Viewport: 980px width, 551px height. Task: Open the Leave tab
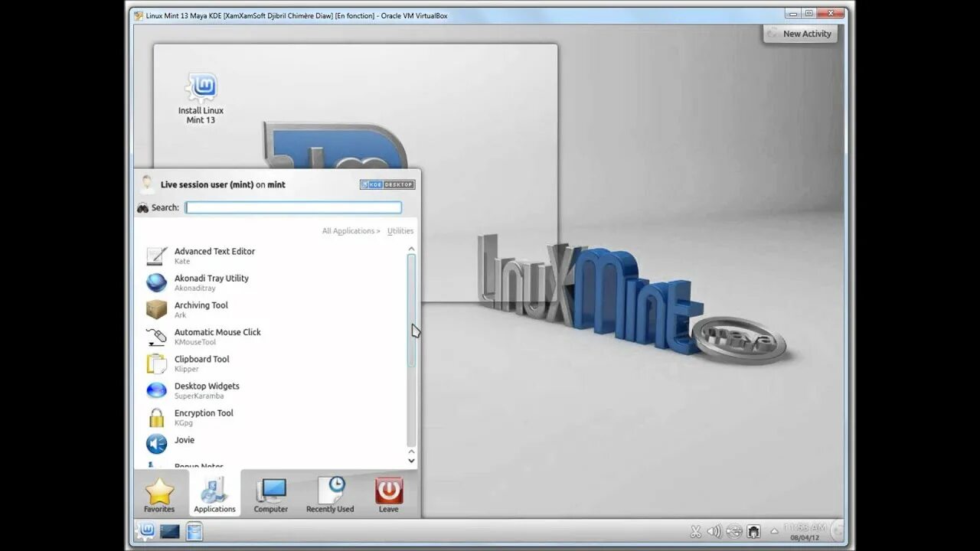click(x=389, y=494)
